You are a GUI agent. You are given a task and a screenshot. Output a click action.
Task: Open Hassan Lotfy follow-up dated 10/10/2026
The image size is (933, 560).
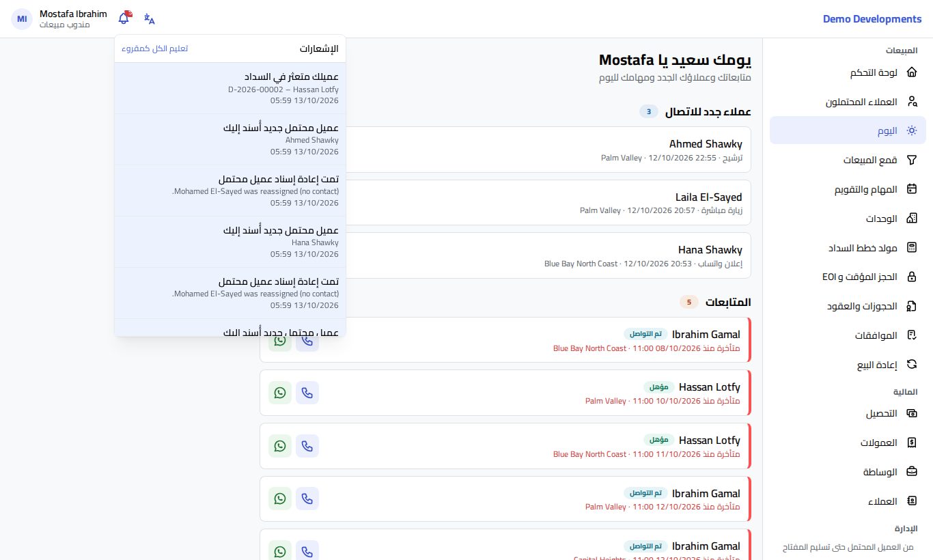(x=505, y=393)
